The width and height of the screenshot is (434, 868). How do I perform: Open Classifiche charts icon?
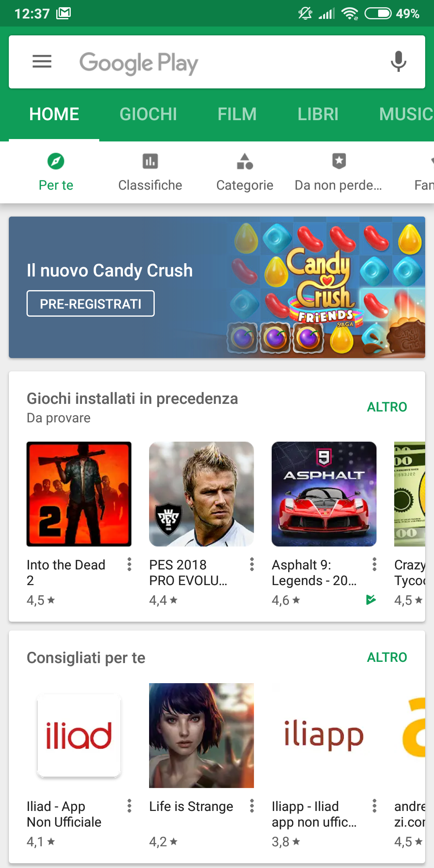click(x=150, y=162)
